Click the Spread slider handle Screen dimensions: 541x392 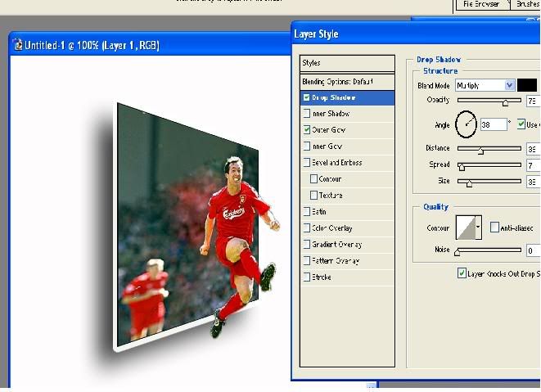pos(462,168)
